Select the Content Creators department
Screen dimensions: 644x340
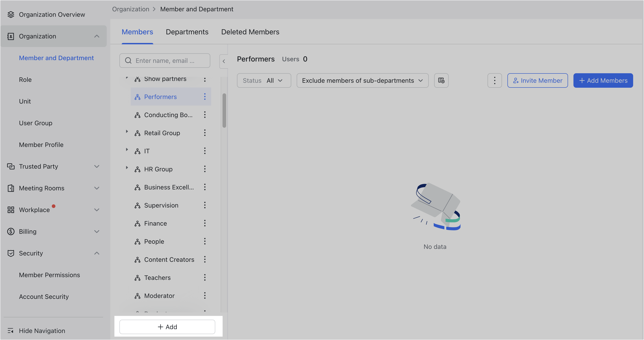169,259
